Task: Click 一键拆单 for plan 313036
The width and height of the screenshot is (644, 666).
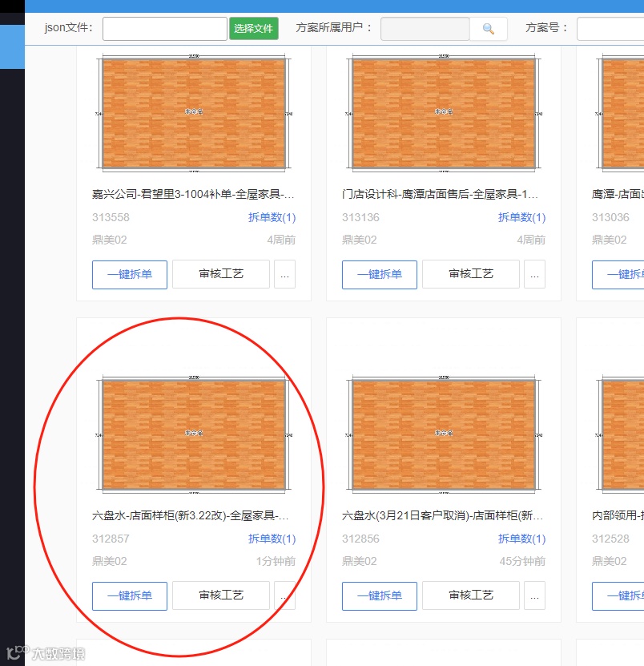Action: click(x=618, y=274)
